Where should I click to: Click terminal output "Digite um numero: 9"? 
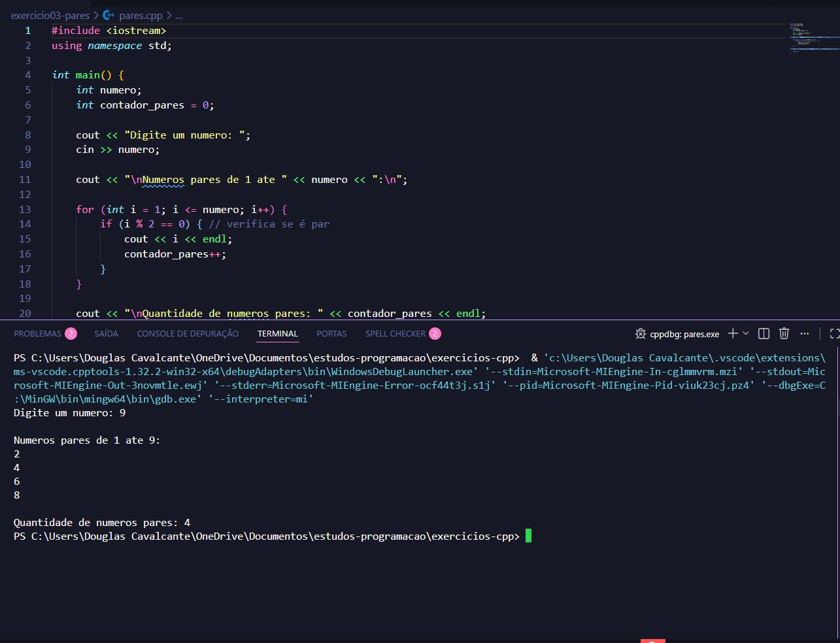[70, 413]
